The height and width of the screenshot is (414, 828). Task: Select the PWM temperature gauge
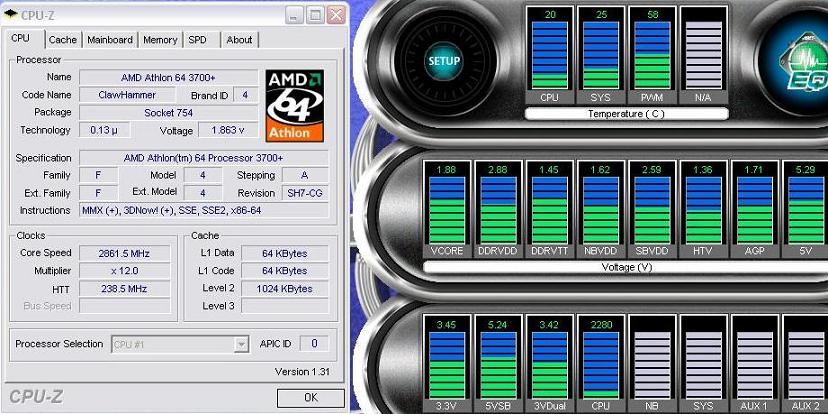pos(651,55)
